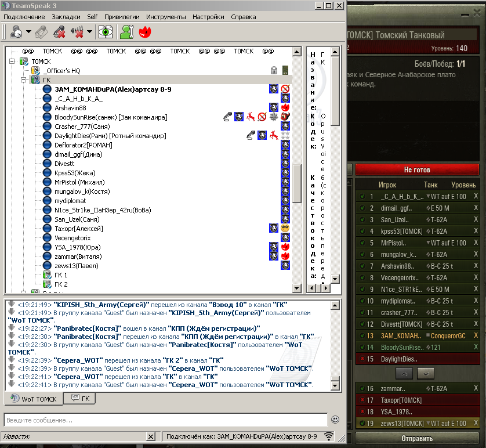This screenshot has height=448, width=486.
Task: Click clan badge icon on YSA_1978 row
Action: click(274, 247)
